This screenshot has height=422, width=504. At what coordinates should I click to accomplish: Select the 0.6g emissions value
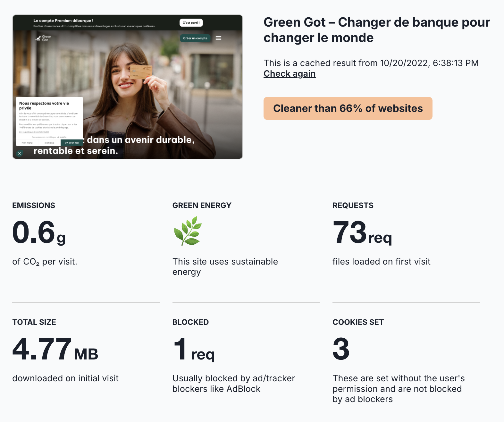coord(39,232)
